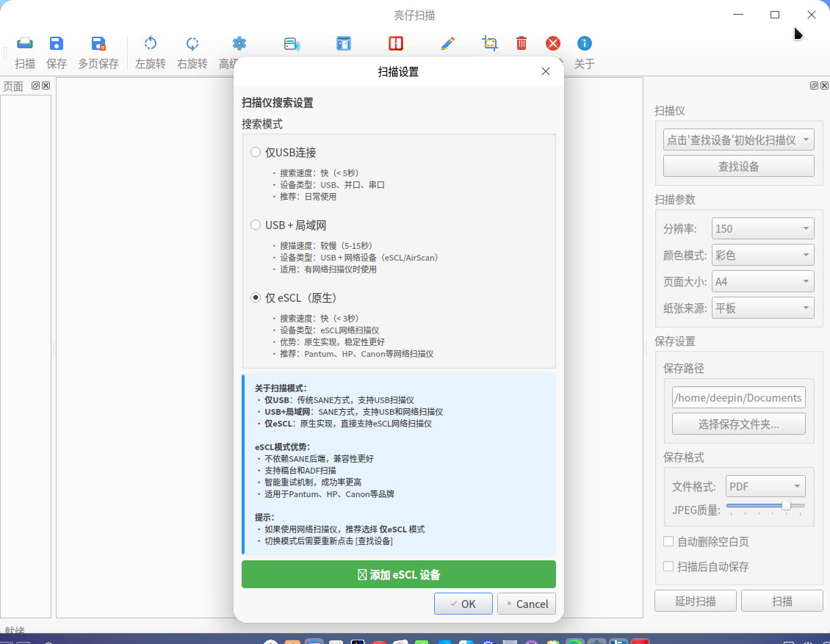Click the 保存 save icon
Viewport: 830px width, 644px height.
(56, 43)
